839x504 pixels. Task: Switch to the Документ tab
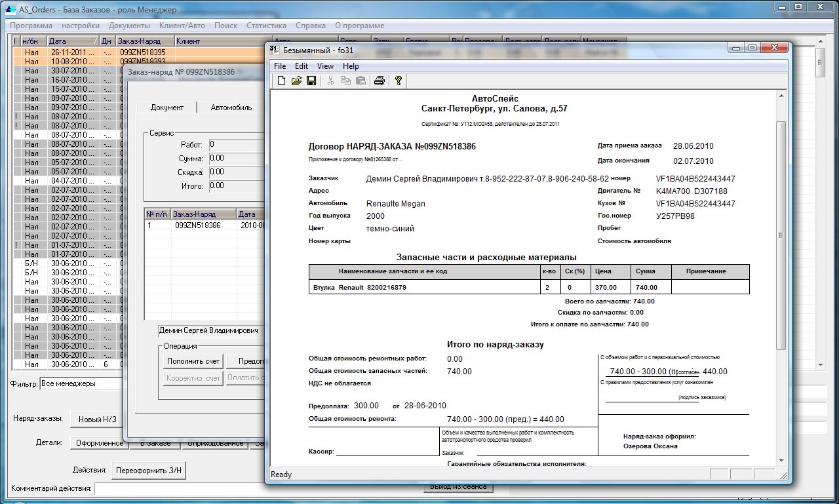pos(167,107)
